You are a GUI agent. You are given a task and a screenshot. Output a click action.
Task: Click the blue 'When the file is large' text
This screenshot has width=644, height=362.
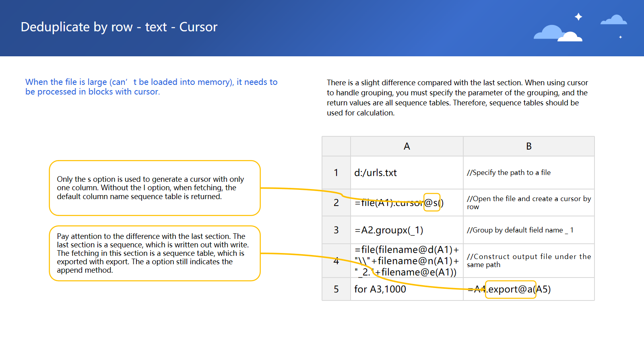point(151,87)
